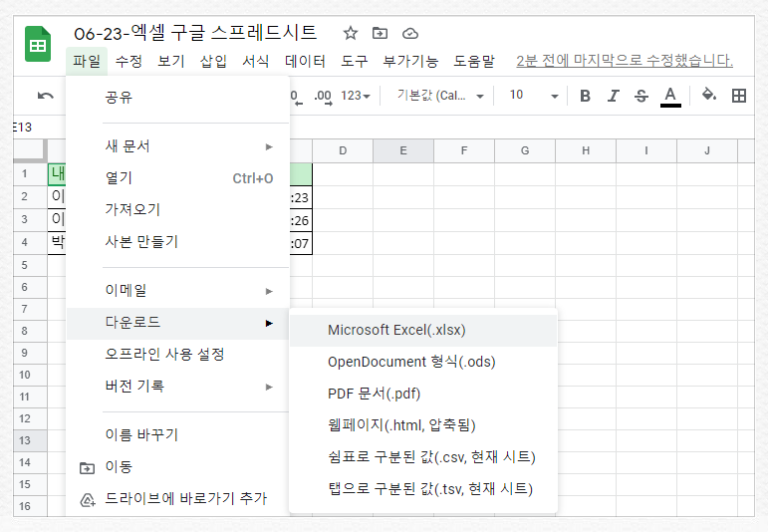The width and height of the screenshot is (768, 532).
Task: Select 공유 in the file menu
Action: tap(177, 97)
